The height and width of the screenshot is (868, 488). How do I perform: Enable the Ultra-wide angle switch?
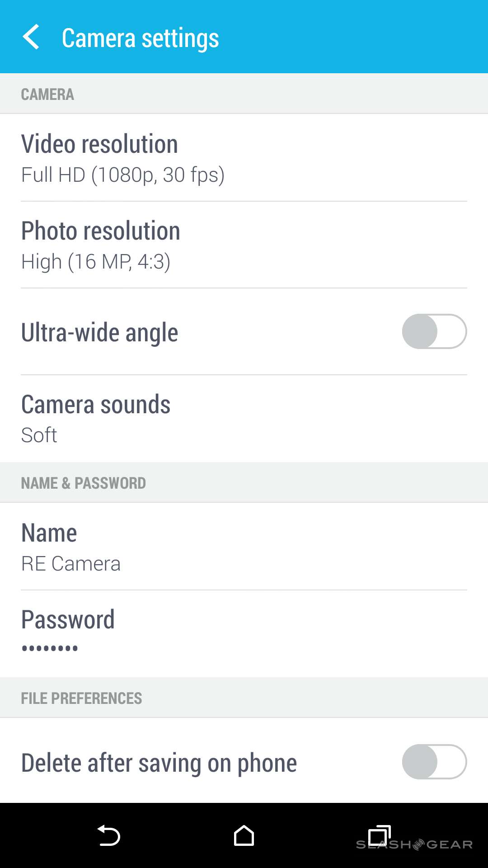point(434,331)
